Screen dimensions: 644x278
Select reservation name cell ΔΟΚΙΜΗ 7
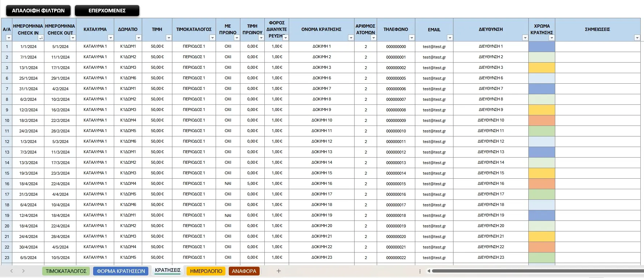[322, 89]
